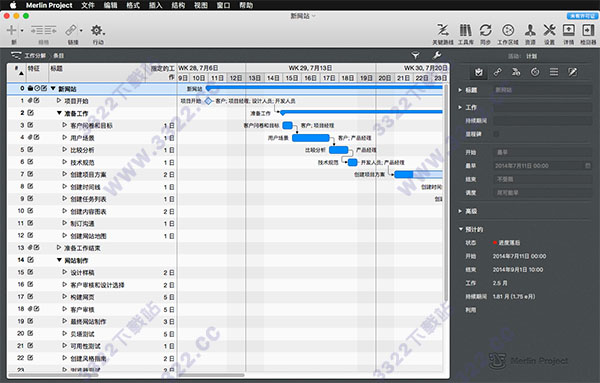Open the 开始 constraint dropdown

(542, 152)
